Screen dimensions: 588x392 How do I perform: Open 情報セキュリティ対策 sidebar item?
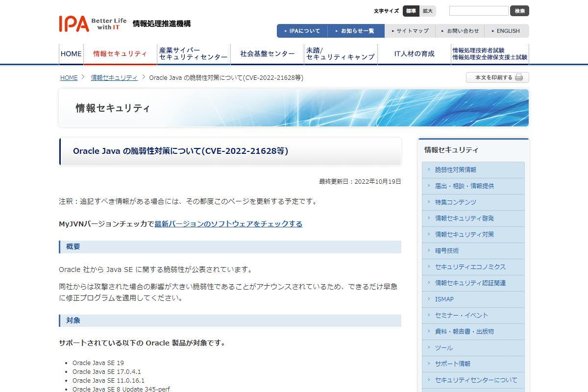tap(473, 234)
